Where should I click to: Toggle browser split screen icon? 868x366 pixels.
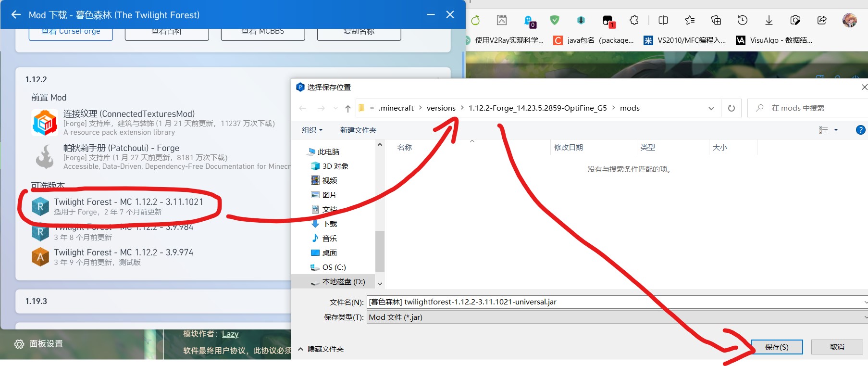tap(663, 20)
